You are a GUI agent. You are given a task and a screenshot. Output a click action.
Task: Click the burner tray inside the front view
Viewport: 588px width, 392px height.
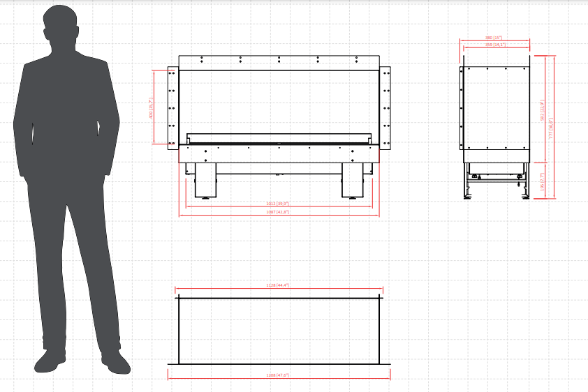(x=279, y=138)
